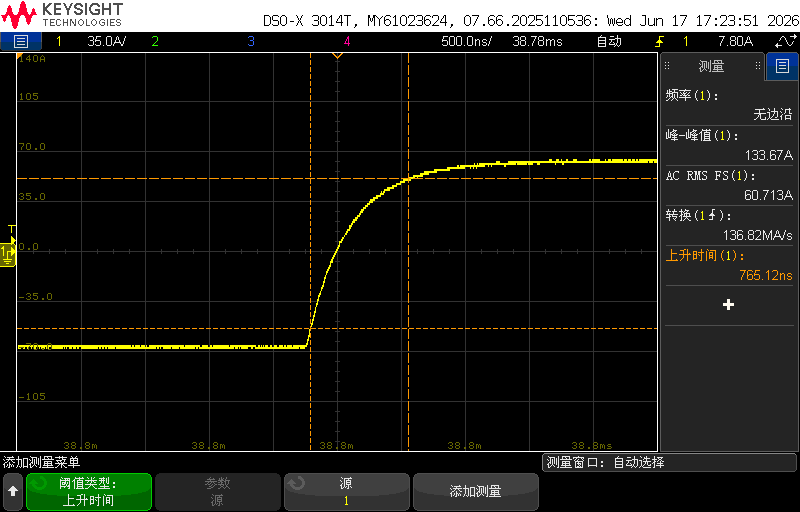
Task: Open 测量窗口: 自动选择 selector
Action: (x=669, y=463)
